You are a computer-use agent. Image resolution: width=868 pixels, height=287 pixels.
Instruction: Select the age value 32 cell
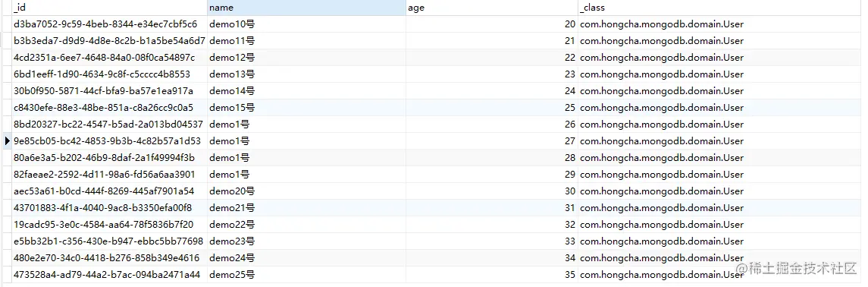point(491,225)
